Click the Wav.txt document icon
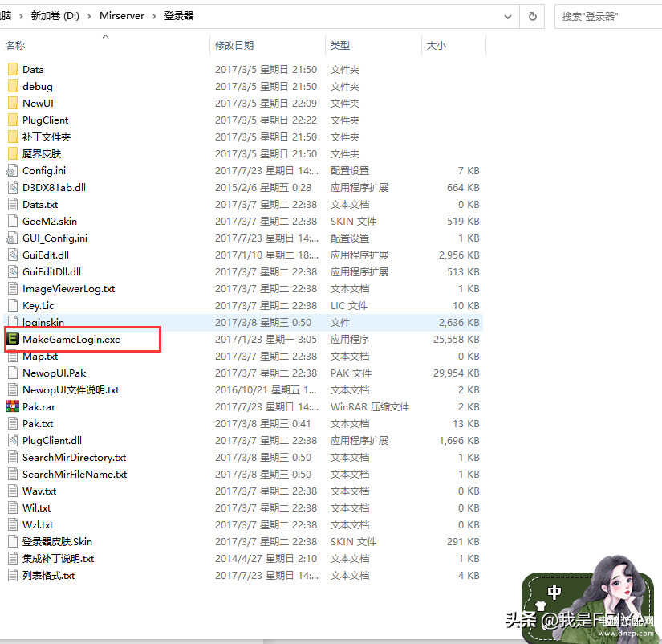 pos(13,491)
